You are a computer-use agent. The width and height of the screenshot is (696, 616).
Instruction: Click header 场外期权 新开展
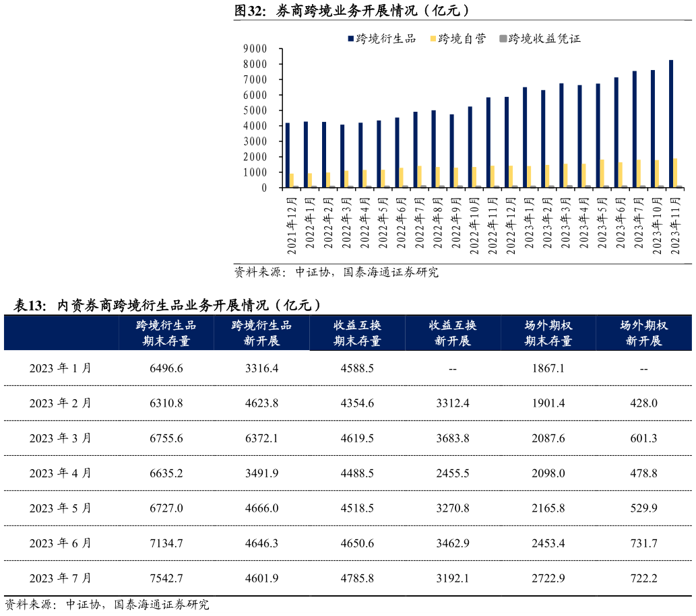[x=643, y=333]
